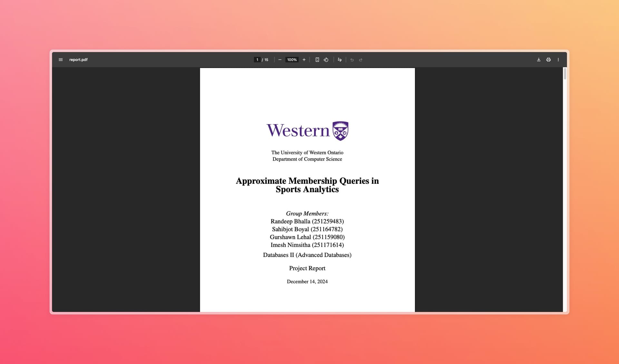Click the vertical scrollbar thumb
Viewport: 619px width, 364px height.
[x=565, y=74]
